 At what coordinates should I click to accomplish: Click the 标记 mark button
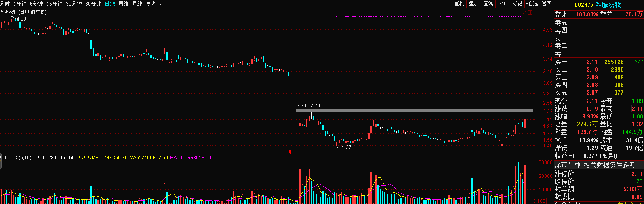click(517, 4)
